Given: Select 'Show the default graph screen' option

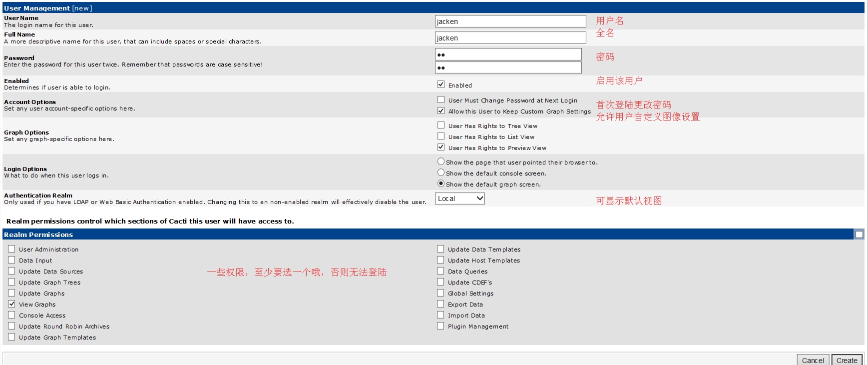Looking at the screenshot, I should pos(441,183).
